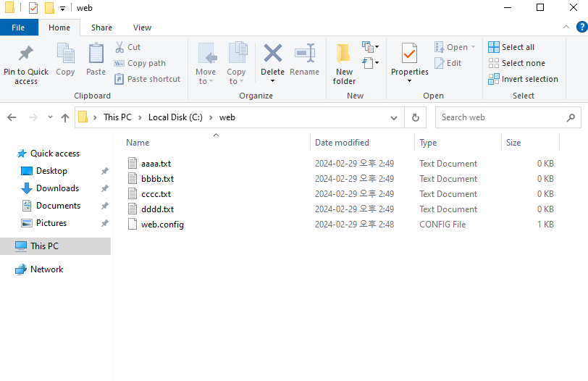Open the Move to menu
The width and height of the screenshot is (588, 381).
(x=206, y=64)
